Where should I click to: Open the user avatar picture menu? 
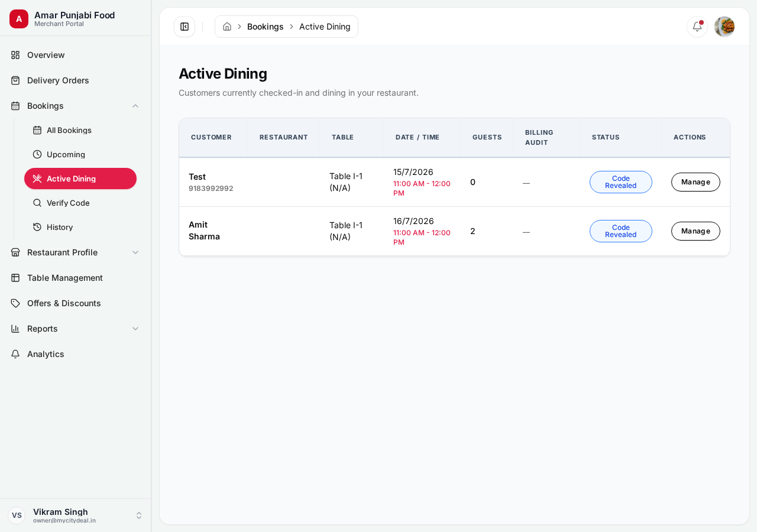coord(724,27)
